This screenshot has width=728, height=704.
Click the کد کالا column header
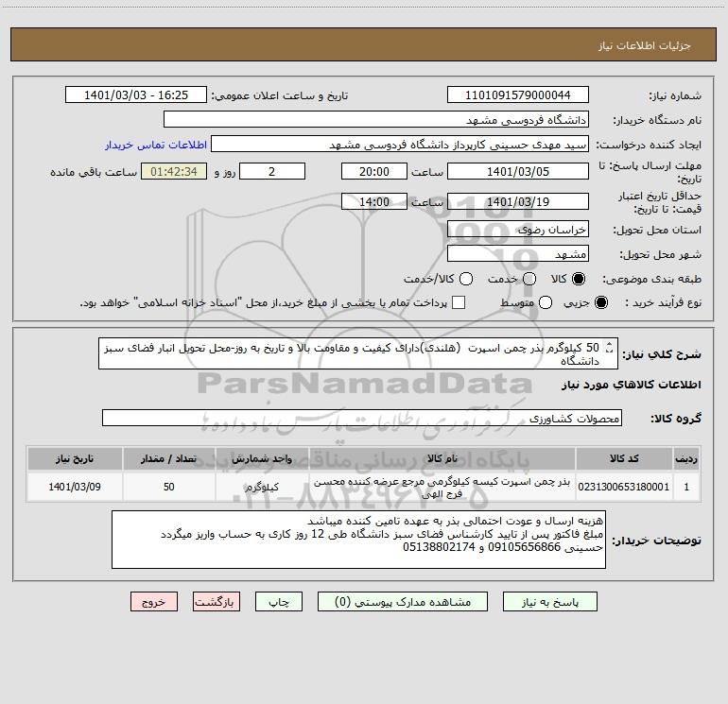point(624,458)
